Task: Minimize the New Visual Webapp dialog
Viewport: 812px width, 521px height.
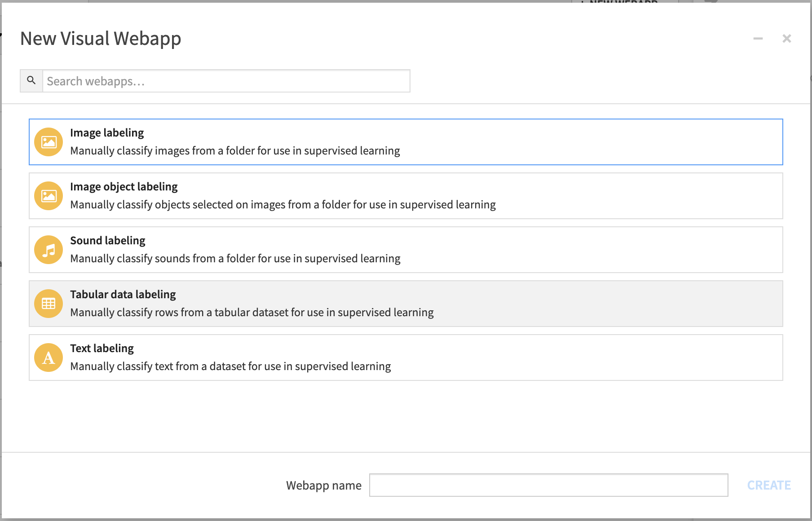Action: tap(758, 39)
